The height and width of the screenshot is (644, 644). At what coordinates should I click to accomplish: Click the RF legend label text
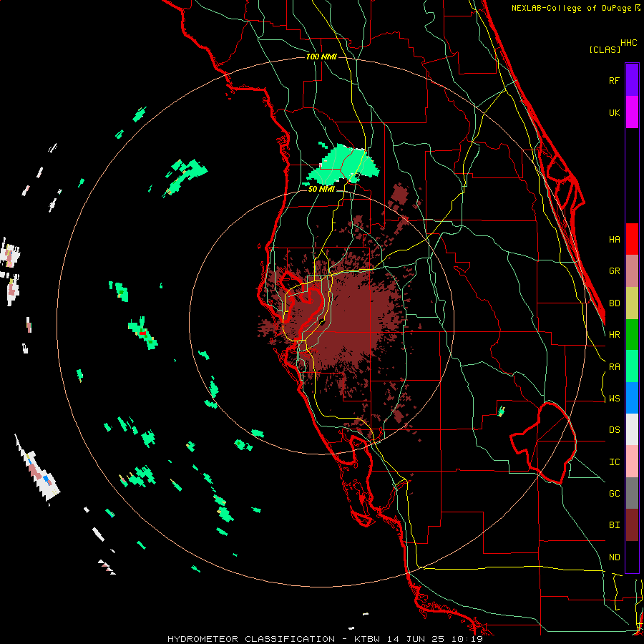pyautogui.click(x=614, y=80)
